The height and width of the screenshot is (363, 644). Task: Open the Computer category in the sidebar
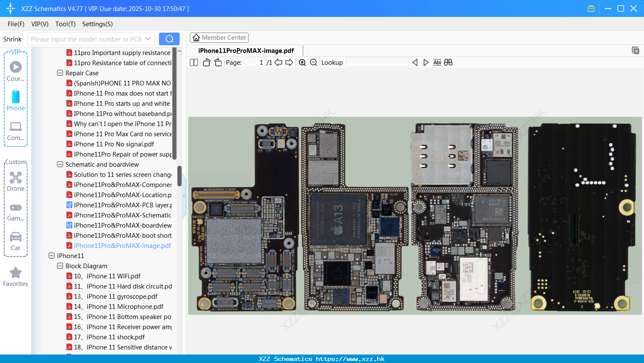pyautogui.click(x=16, y=131)
